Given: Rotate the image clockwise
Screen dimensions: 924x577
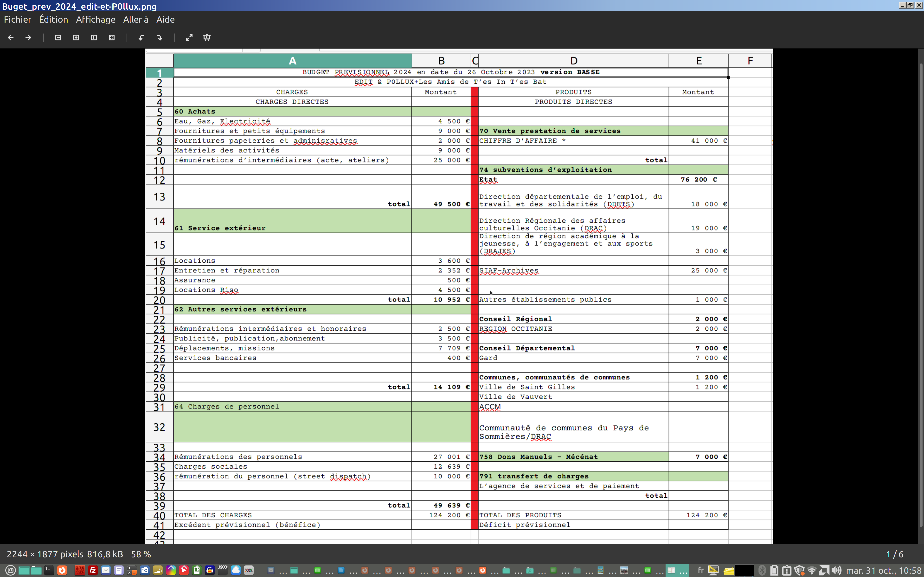Looking at the screenshot, I should pyautogui.click(x=159, y=38).
